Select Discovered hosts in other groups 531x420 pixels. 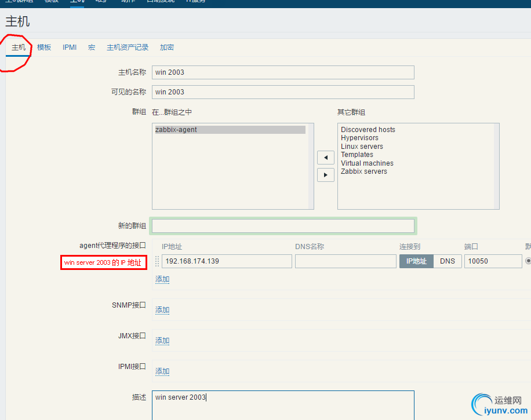(368, 130)
